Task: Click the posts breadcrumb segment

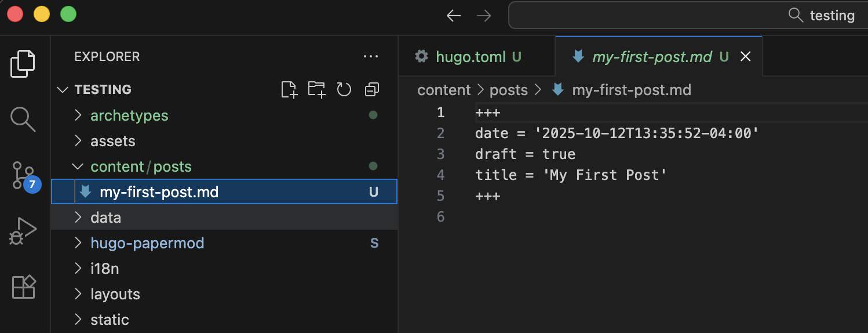Action: click(x=508, y=90)
